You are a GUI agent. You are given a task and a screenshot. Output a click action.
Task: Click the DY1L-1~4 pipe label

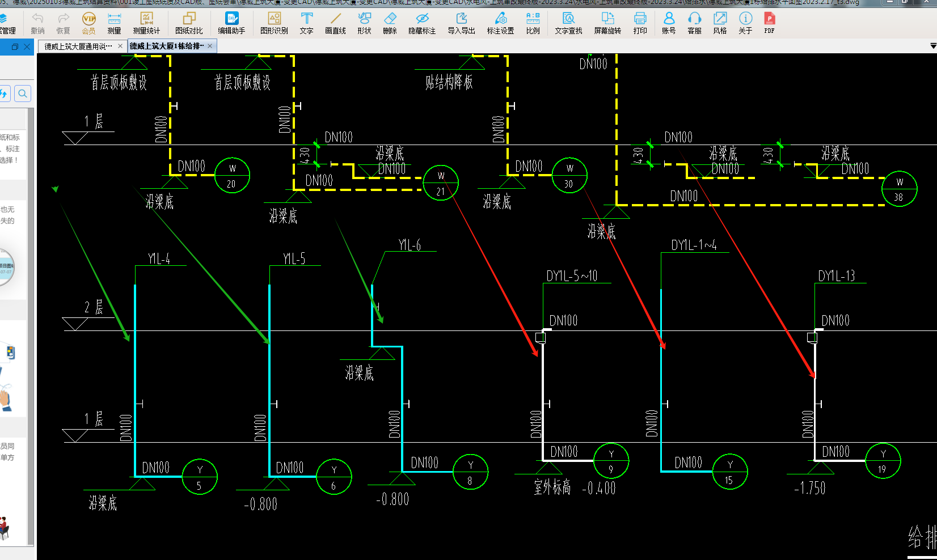[694, 245]
